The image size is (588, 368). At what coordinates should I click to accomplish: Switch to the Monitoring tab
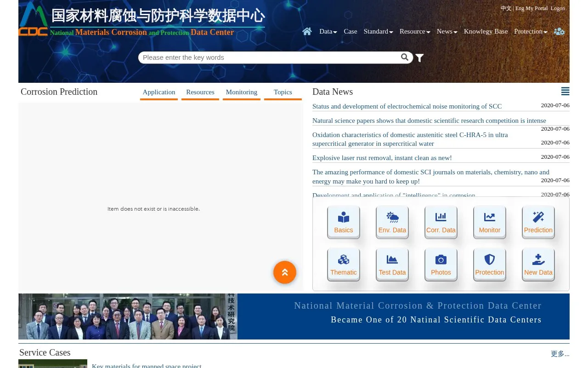tap(242, 92)
